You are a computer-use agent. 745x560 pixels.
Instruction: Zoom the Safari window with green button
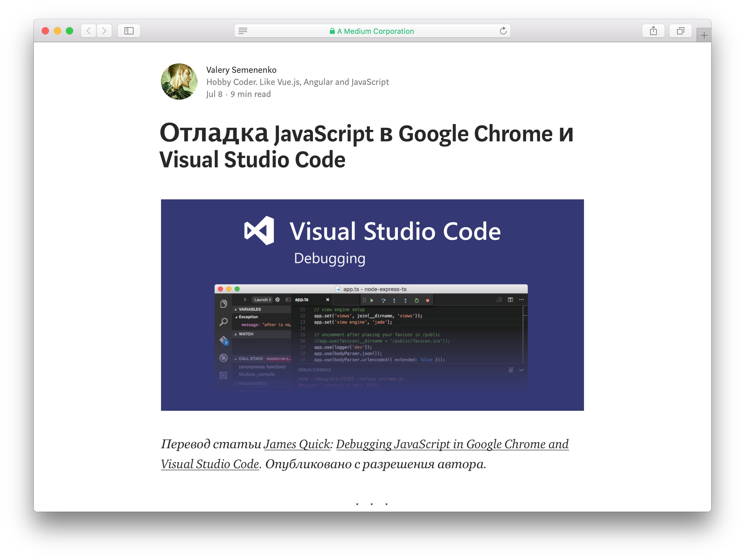pyautogui.click(x=70, y=31)
